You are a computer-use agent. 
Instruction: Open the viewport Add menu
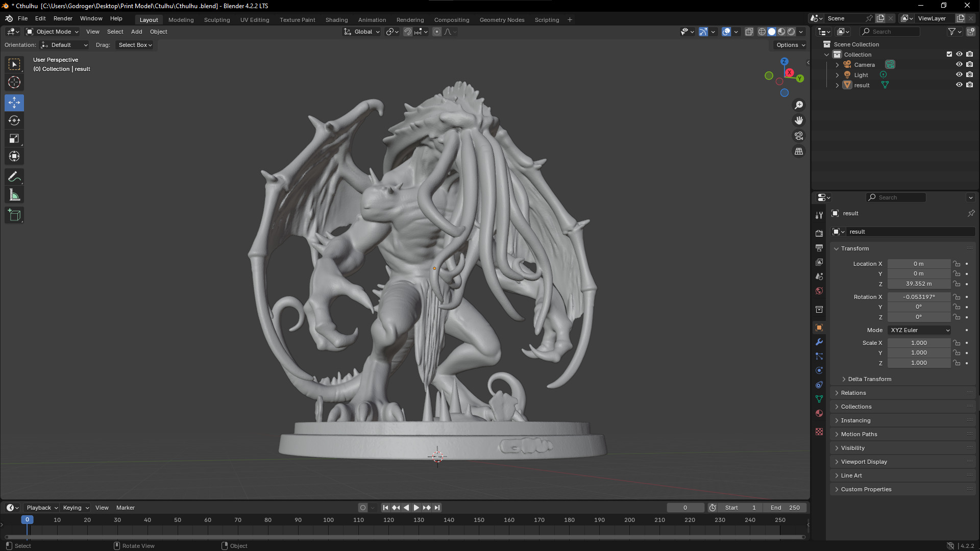(x=136, y=32)
